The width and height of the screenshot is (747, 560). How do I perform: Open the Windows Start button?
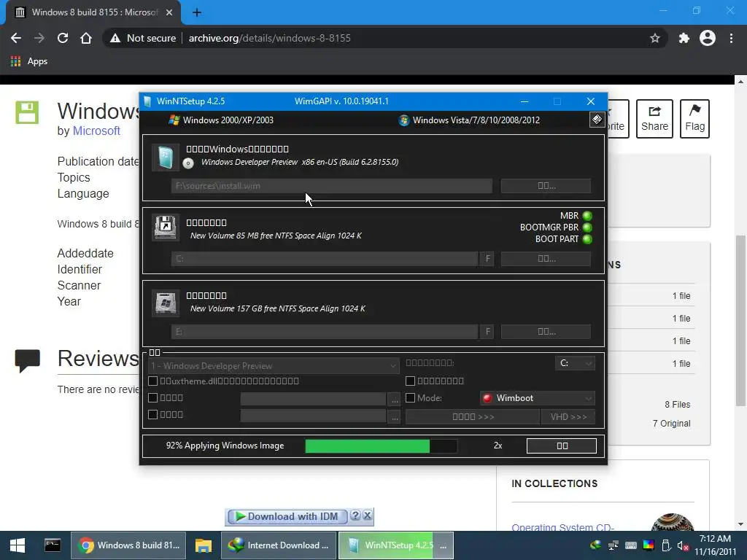pyautogui.click(x=18, y=545)
